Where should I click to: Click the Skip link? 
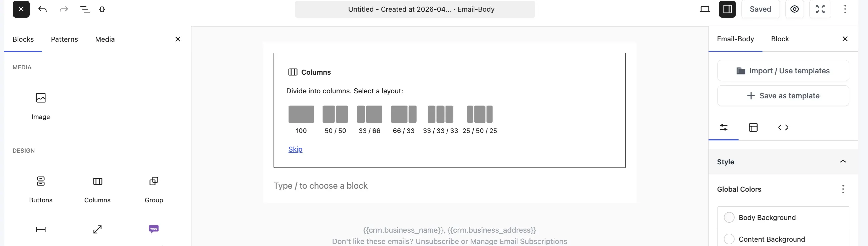295,149
